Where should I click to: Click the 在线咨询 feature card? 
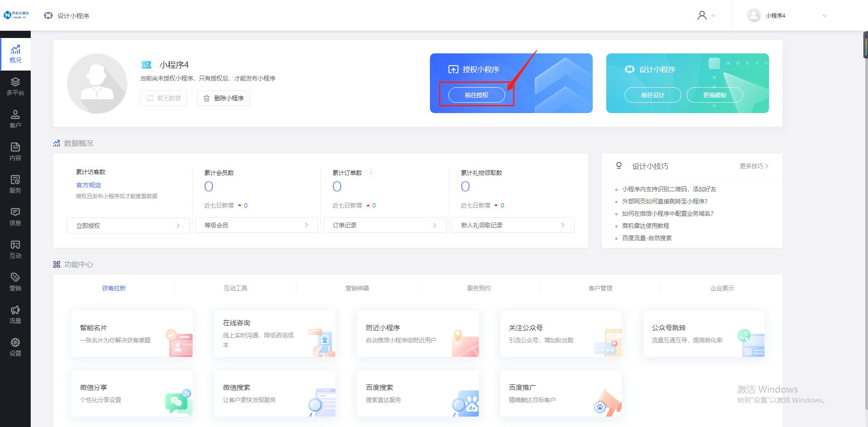274,335
